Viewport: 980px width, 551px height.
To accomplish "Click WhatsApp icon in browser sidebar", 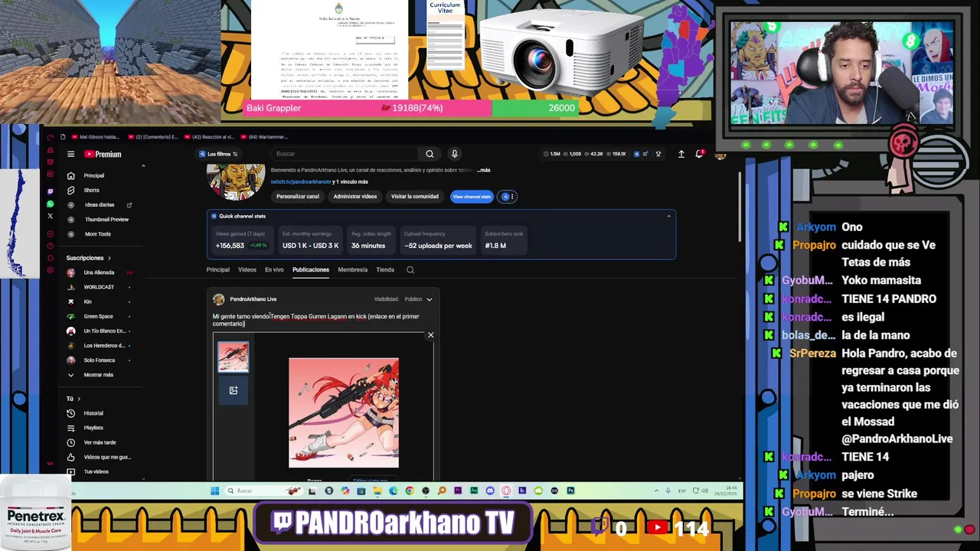I will (51, 204).
